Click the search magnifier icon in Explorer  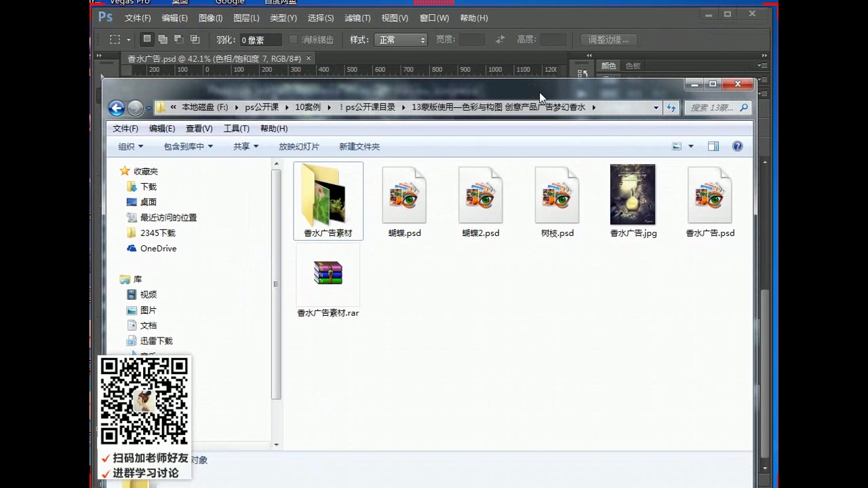coord(744,107)
